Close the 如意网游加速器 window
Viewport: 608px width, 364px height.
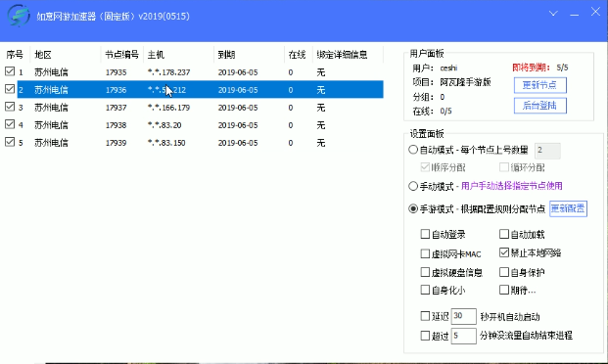(595, 12)
